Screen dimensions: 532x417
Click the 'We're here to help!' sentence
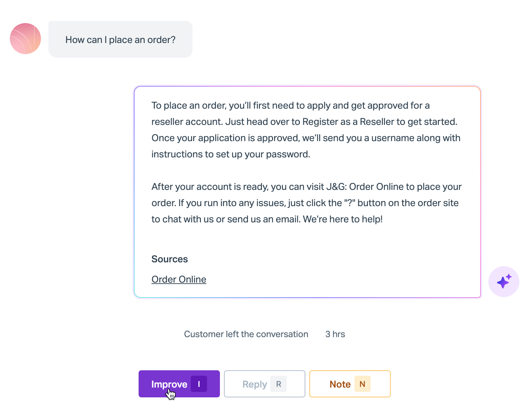pos(343,219)
